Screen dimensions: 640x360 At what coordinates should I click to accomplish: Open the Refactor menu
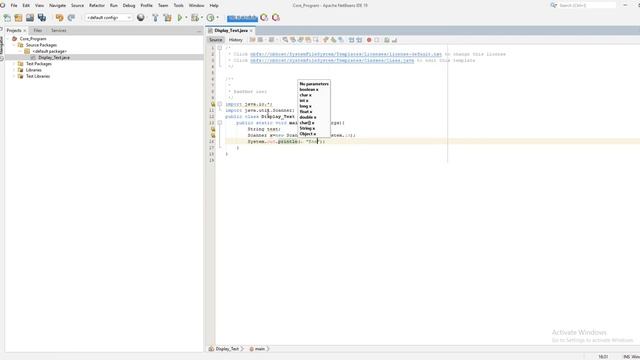tap(97, 5)
